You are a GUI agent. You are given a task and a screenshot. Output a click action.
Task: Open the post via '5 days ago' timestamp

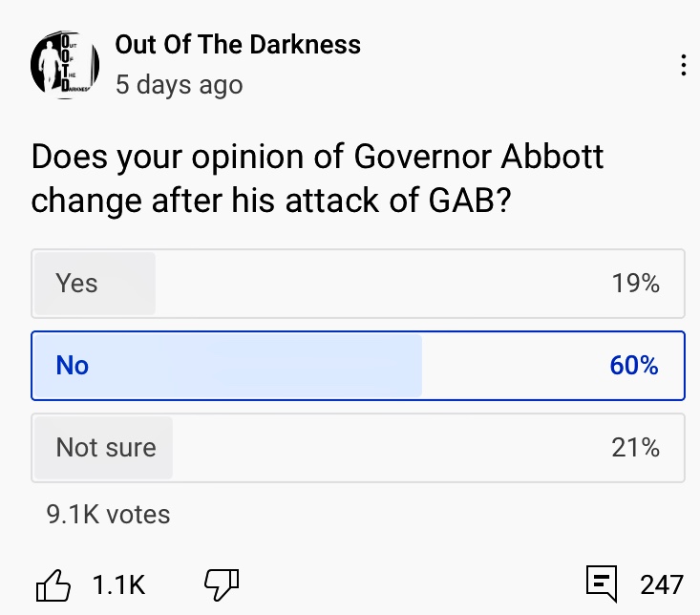click(x=179, y=85)
